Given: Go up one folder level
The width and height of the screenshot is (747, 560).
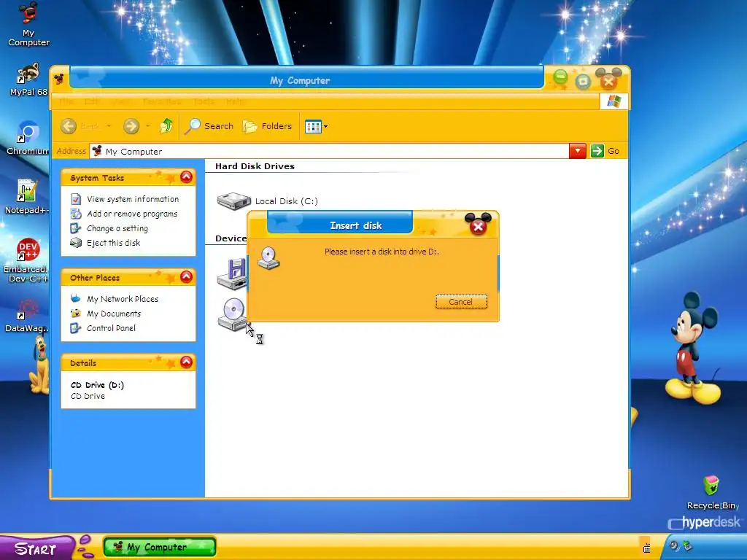Looking at the screenshot, I should tap(166, 126).
